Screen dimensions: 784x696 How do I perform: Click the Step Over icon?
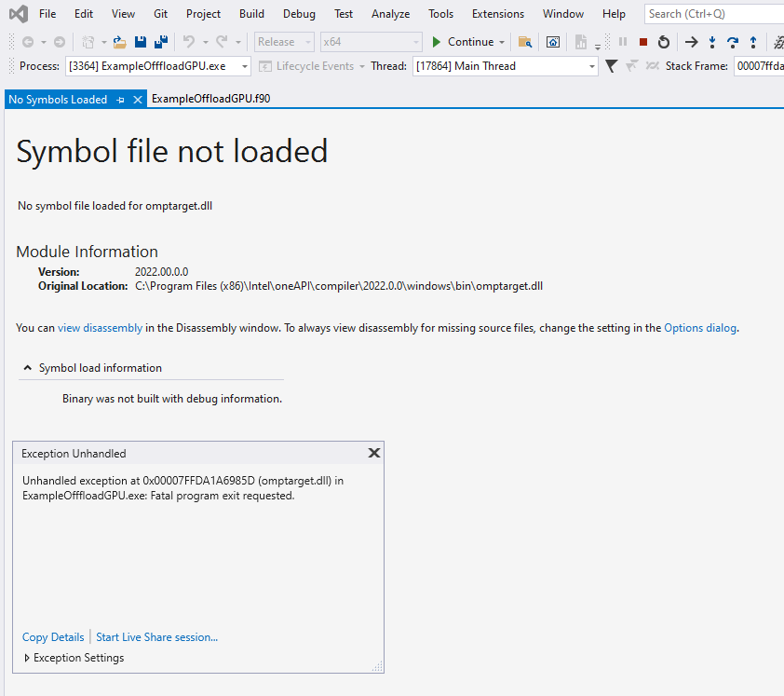[734, 41]
